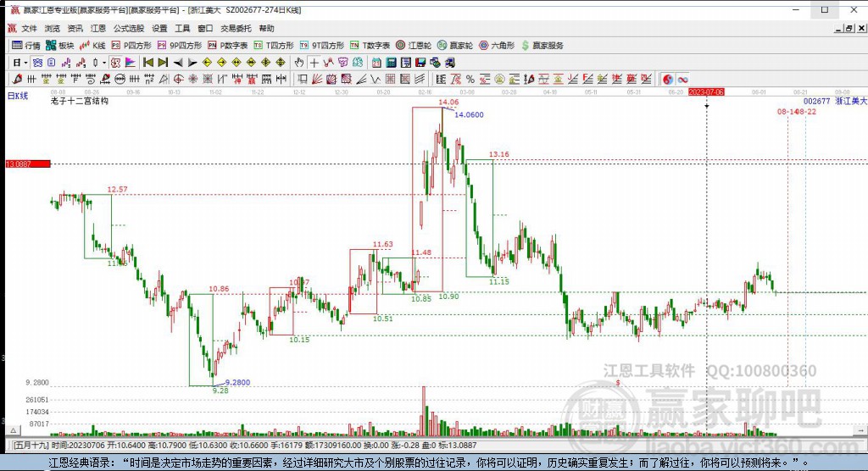Select the zigzag wave line tool
Viewport: 868px width, 471px height.
point(376,79)
